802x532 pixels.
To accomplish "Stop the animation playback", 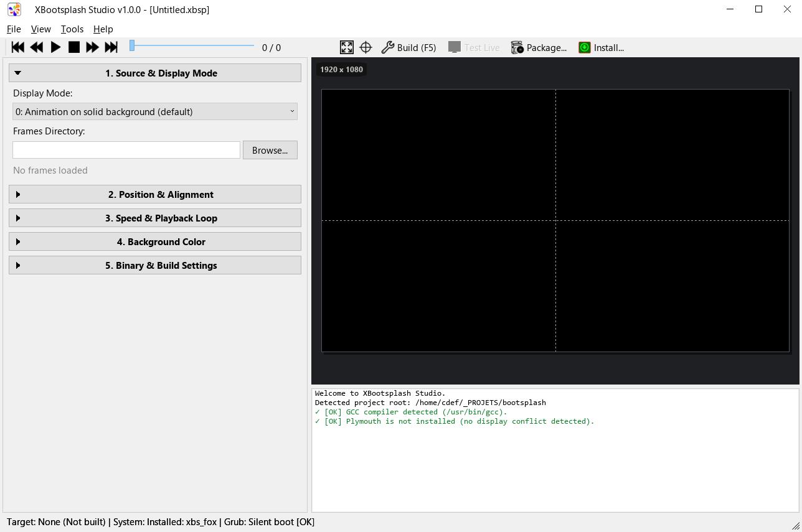I will click(x=74, y=47).
